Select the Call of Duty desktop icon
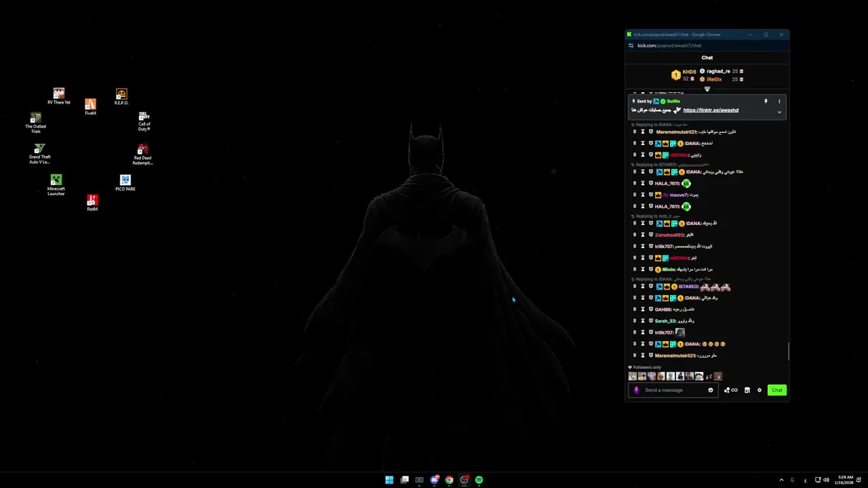868x488 pixels. [x=144, y=121]
